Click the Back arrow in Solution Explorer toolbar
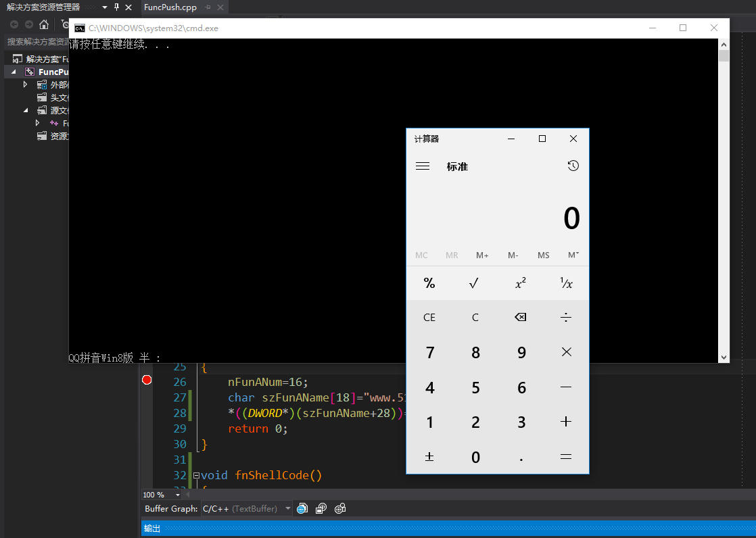Image resolution: width=756 pixels, height=538 pixels. pyautogui.click(x=14, y=24)
